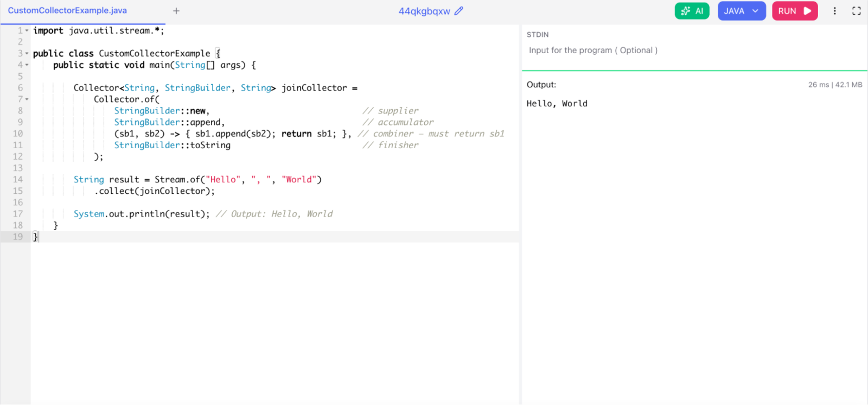Click 'joinCollector =' on line 6
This screenshot has width=868, height=405.
320,88
